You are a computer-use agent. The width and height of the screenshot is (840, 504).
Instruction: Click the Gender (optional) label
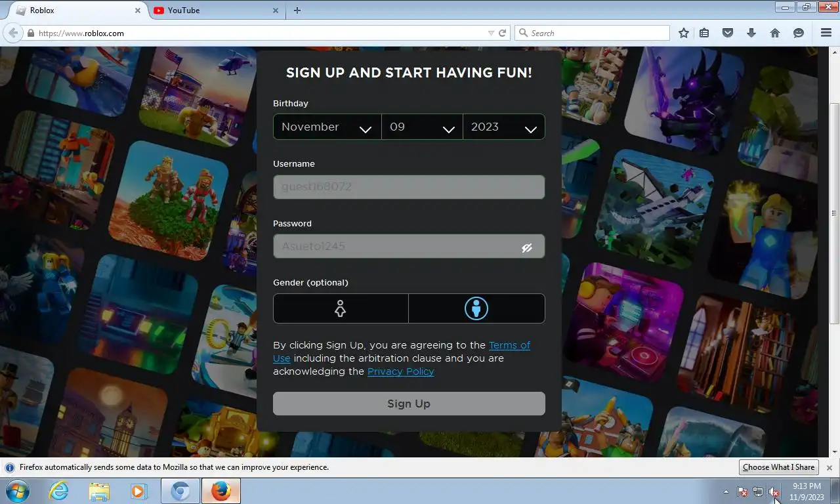(310, 283)
